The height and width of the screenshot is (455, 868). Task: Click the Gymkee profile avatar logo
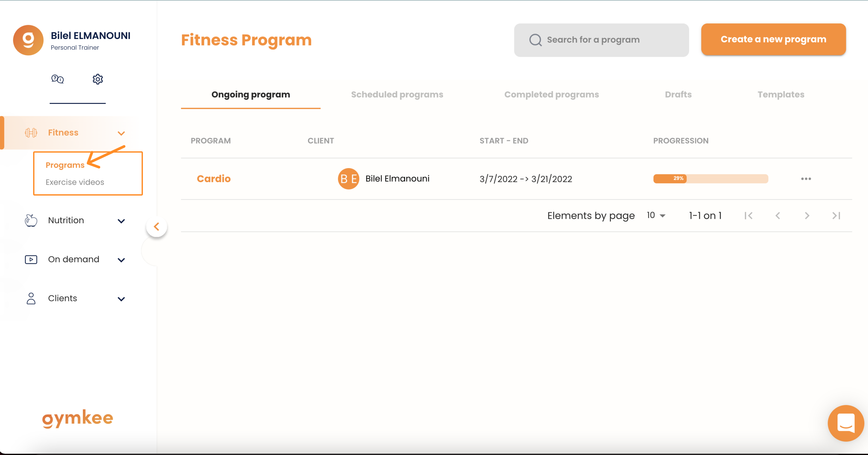click(28, 40)
